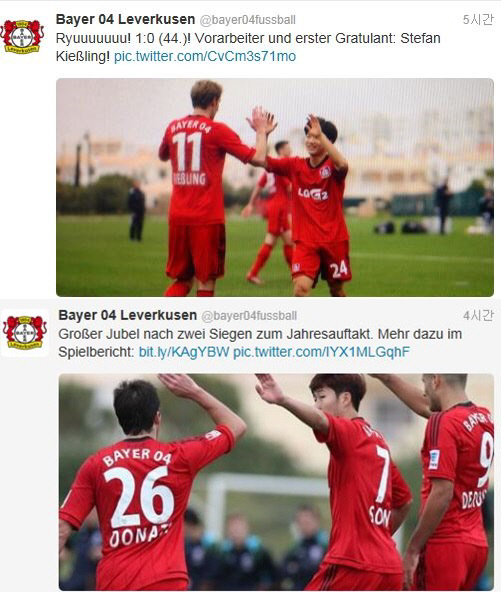The image size is (501, 592).
Task: Open the Donati and Son celebration photo
Action: (276, 482)
